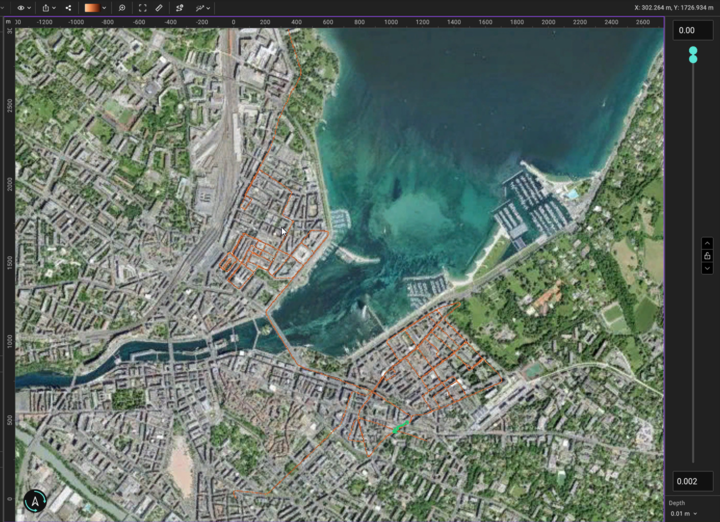Click the share nodes icon
Screen dimensions: 720x522
coord(68,7)
